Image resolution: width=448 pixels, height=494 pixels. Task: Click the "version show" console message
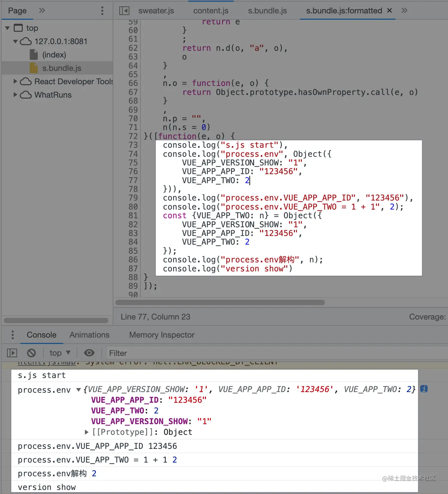(47, 487)
